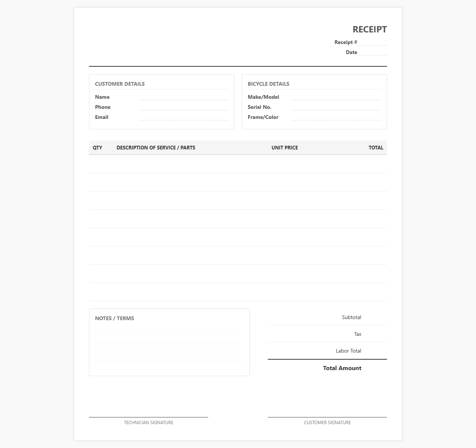476x448 pixels.
Task: Click the UNIT PRICE column header
Action: tap(285, 148)
